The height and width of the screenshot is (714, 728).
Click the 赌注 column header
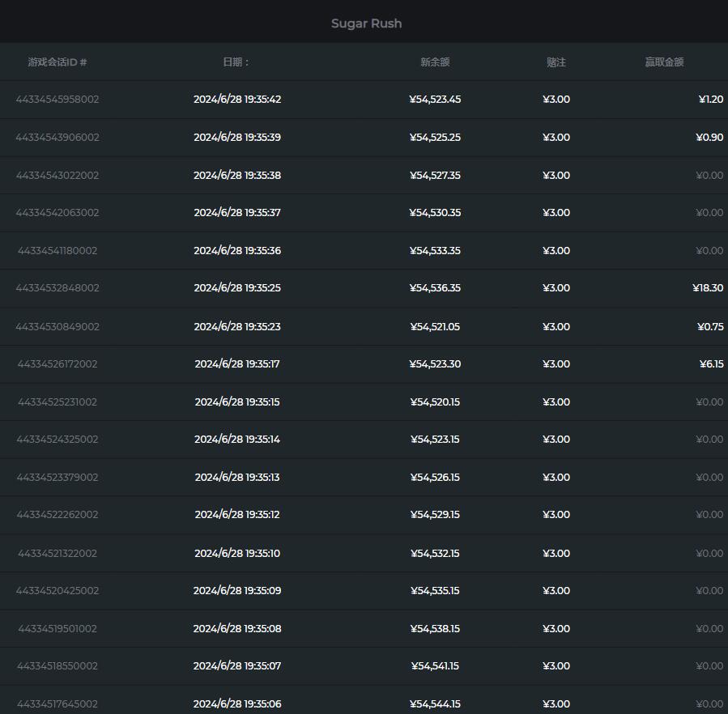pyautogui.click(x=556, y=62)
